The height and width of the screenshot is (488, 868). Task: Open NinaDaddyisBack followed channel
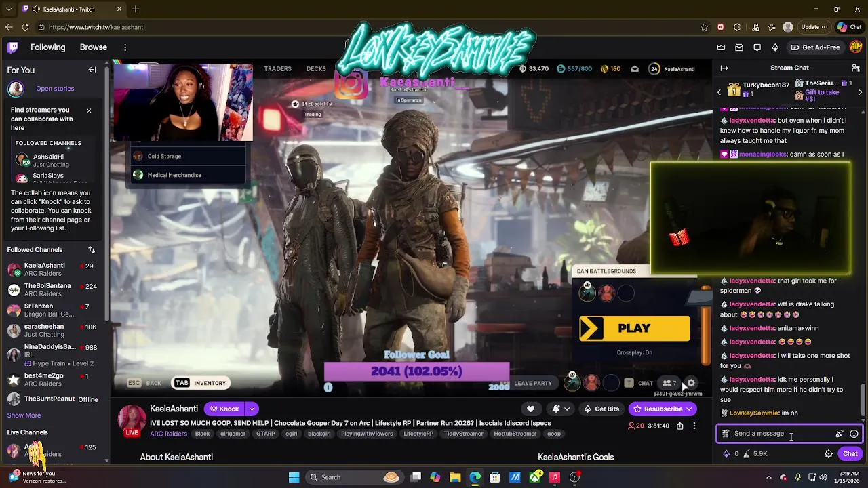tap(54, 354)
